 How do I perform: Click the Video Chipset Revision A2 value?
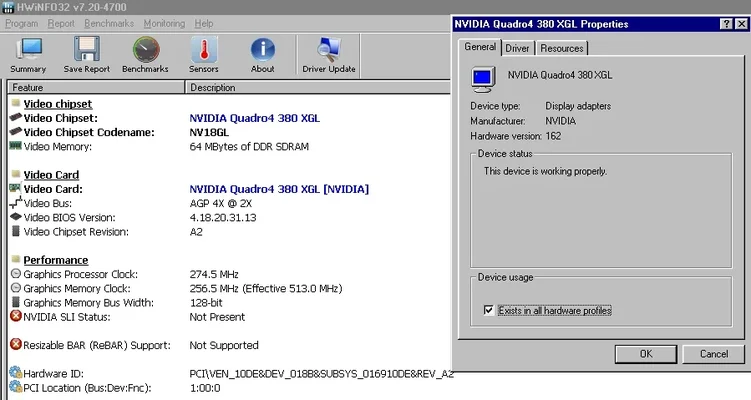click(196, 232)
